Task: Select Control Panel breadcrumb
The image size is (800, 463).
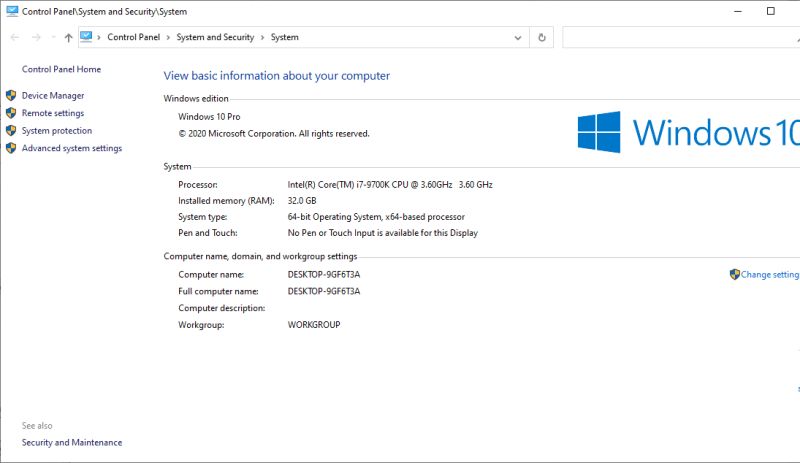Action: 134,37
